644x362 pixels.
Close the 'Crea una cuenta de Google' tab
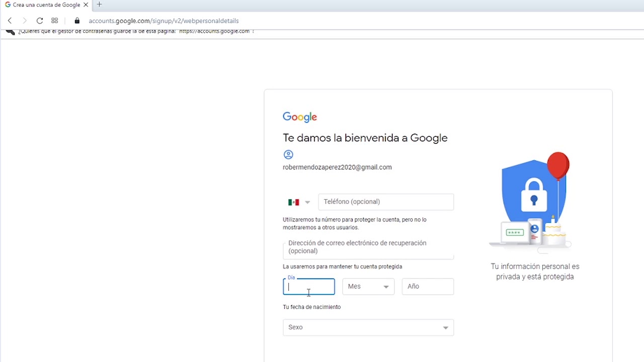(86, 5)
